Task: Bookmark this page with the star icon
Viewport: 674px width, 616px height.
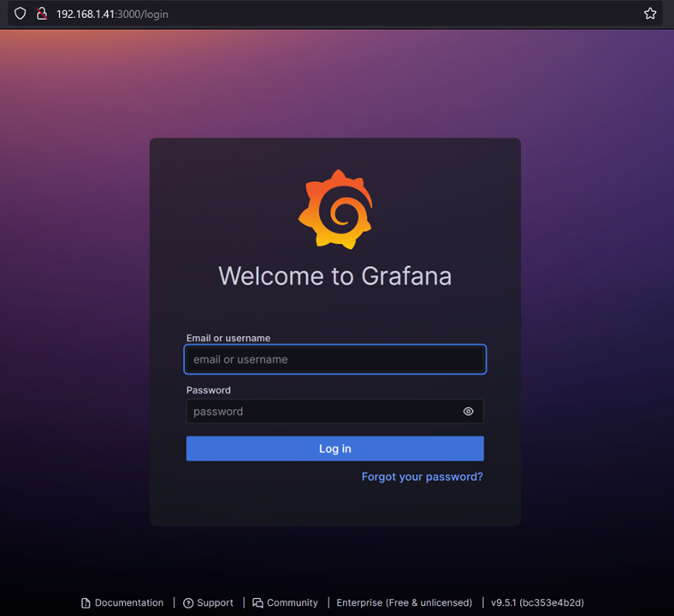Action: point(650,14)
